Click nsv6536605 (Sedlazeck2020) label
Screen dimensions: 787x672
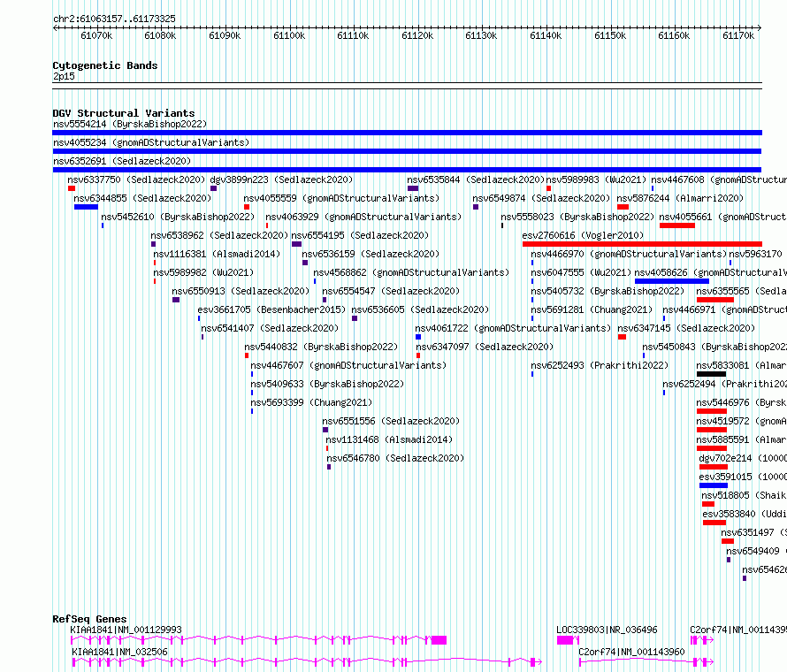[x=420, y=309]
